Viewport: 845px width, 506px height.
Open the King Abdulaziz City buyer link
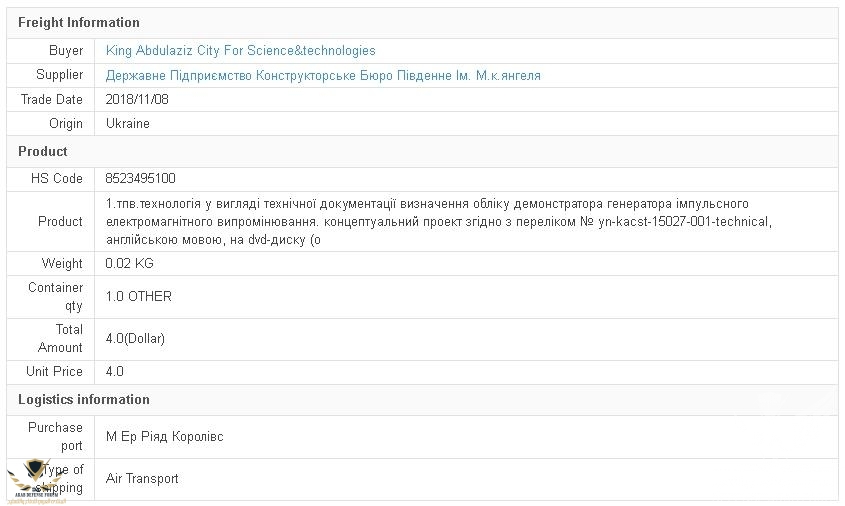point(240,51)
